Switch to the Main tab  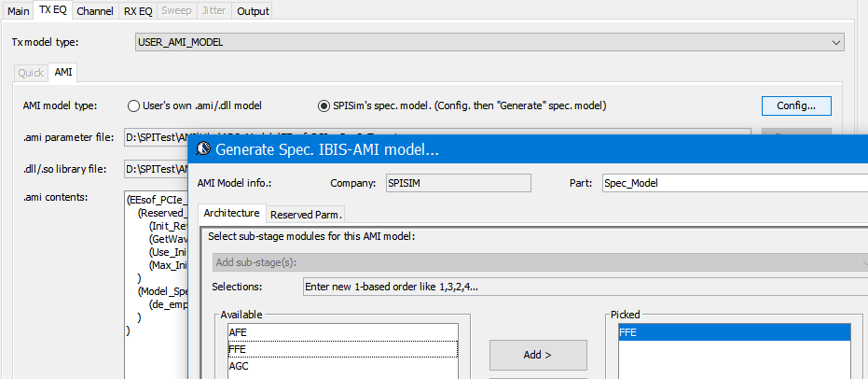[19, 11]
